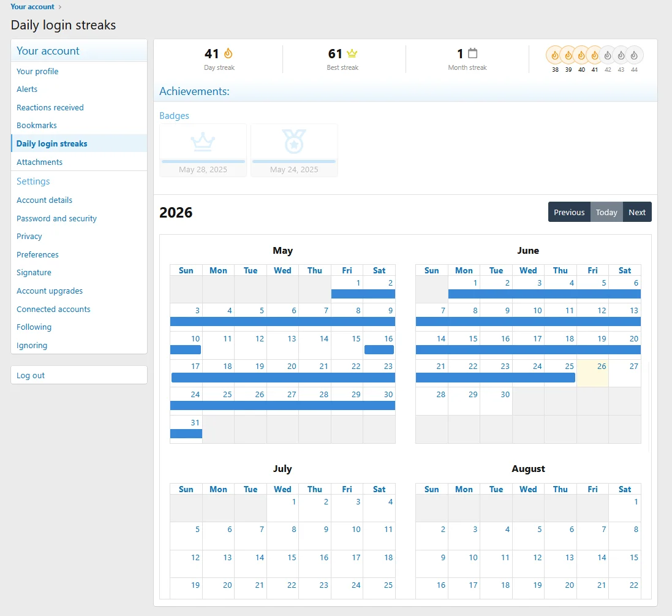This screenshot has height=616, width=672.
Task: Open Your profile from the sidebar
Action: [79, 71]
